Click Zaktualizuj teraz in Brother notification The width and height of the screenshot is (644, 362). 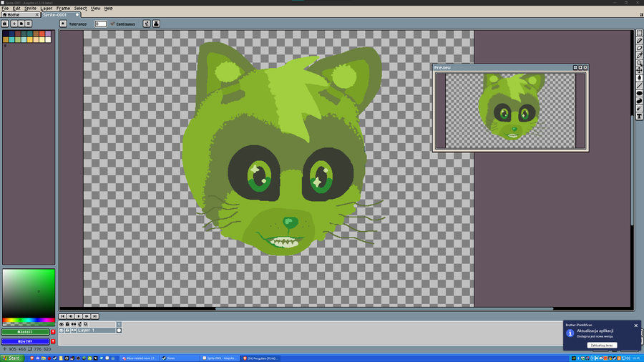point(602,345)
